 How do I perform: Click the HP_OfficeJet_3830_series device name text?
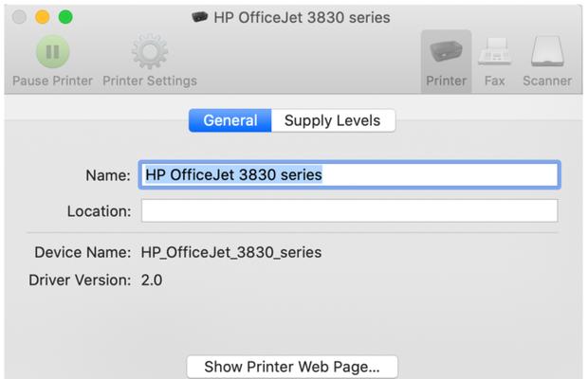point(230,252)
